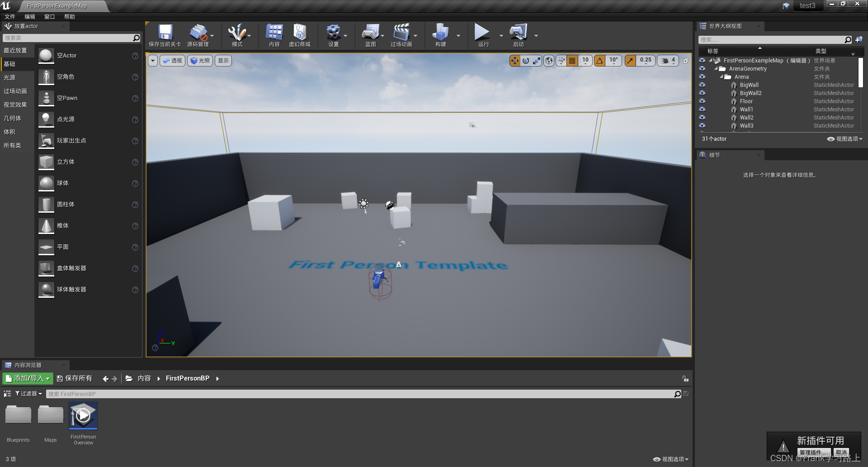Hide Wall3 actor via eye icon

(x=702, y=126)
